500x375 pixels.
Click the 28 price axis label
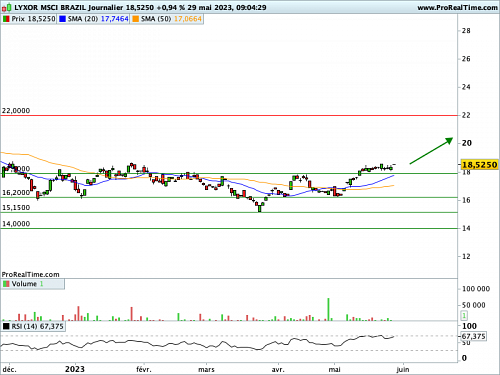[x=466, y=31]
